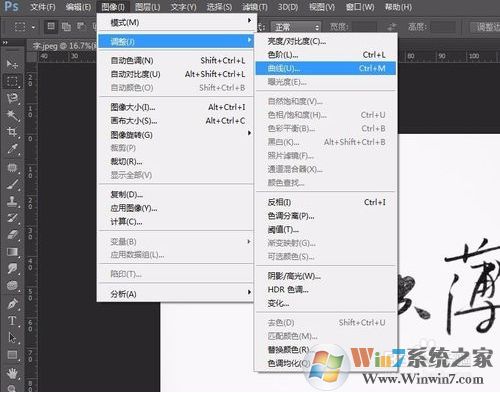Open the 滤镜(T) menu
This screenshot has width=500, height=393.
(255, 7)
